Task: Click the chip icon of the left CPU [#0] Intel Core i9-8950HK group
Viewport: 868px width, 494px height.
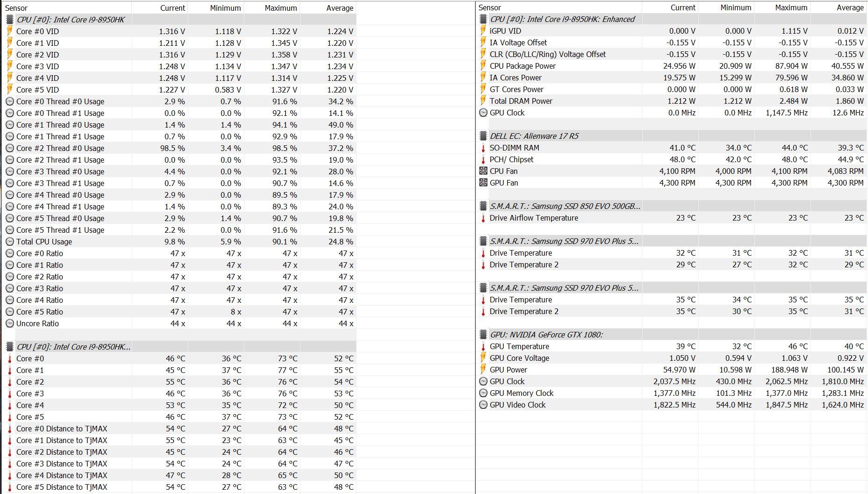Action: click(x=9, y=20)
